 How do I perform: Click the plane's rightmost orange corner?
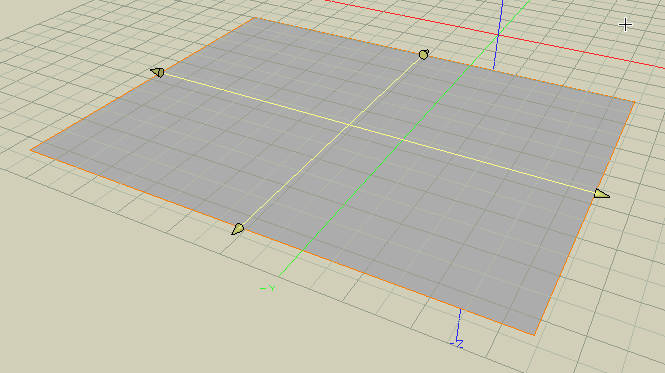[x=635, y=101]
